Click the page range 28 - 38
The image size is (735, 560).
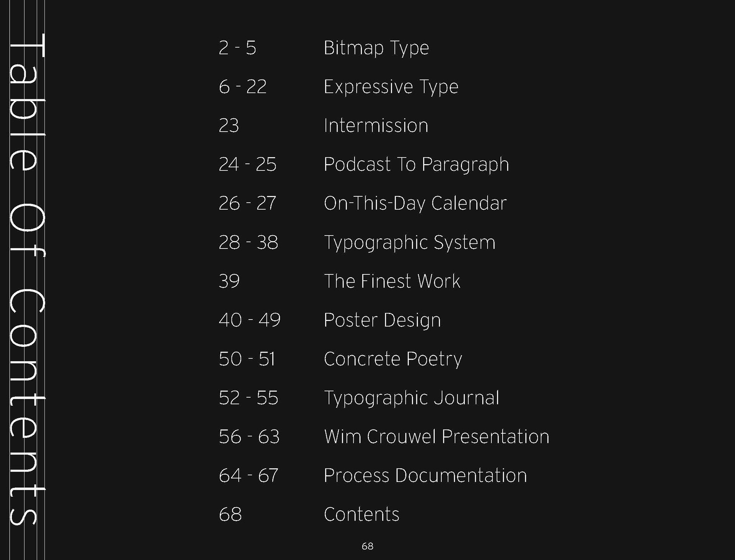(x=248, y=242)
